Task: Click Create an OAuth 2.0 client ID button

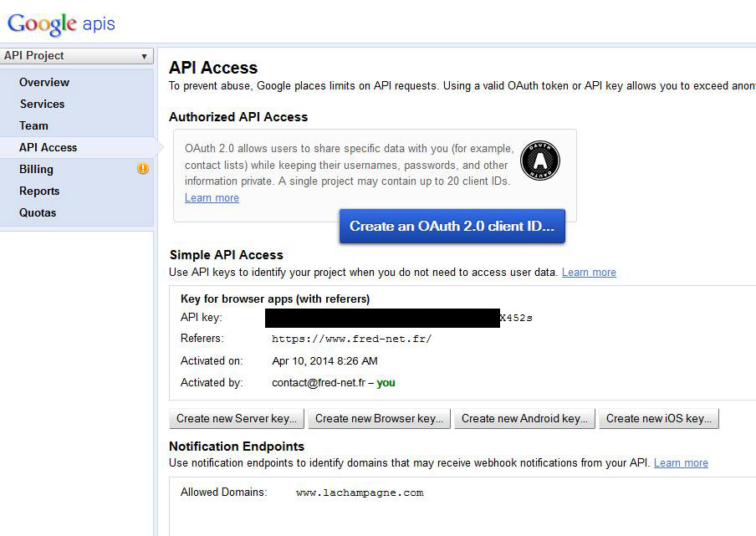Action: click(452, 227)
